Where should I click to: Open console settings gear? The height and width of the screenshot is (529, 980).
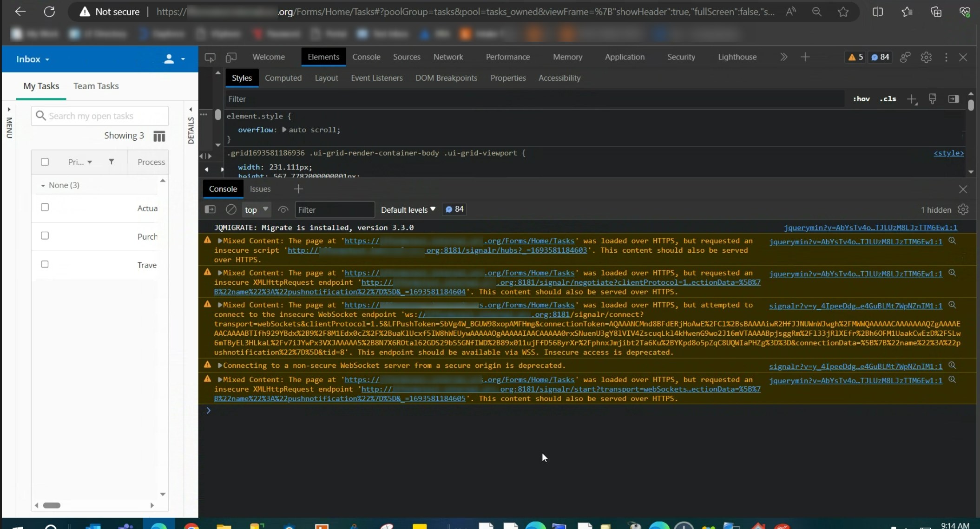(963, 209)
